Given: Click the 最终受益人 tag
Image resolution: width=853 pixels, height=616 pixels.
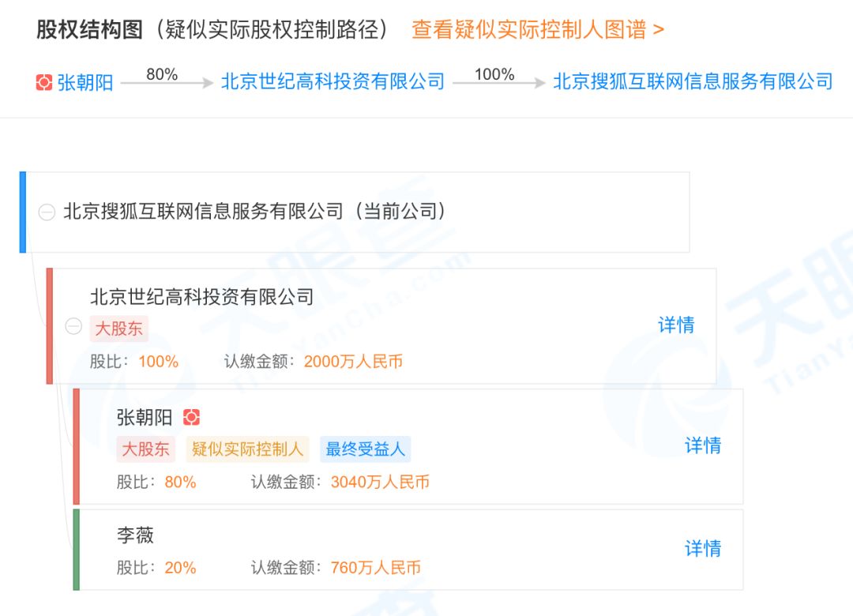Looking at the screenshot, I should coord(365,449).
